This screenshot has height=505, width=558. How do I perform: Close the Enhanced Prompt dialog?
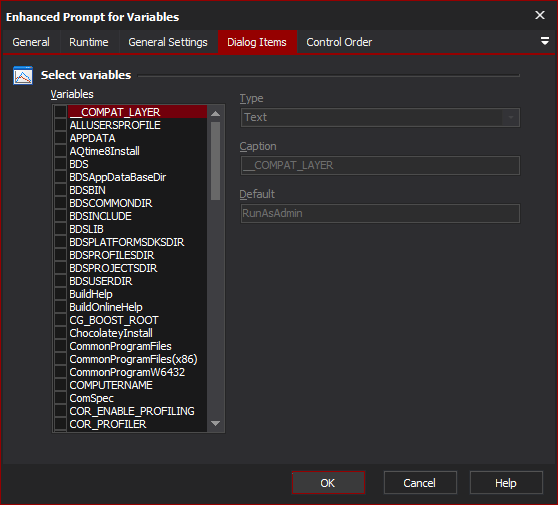click(540, 15)
